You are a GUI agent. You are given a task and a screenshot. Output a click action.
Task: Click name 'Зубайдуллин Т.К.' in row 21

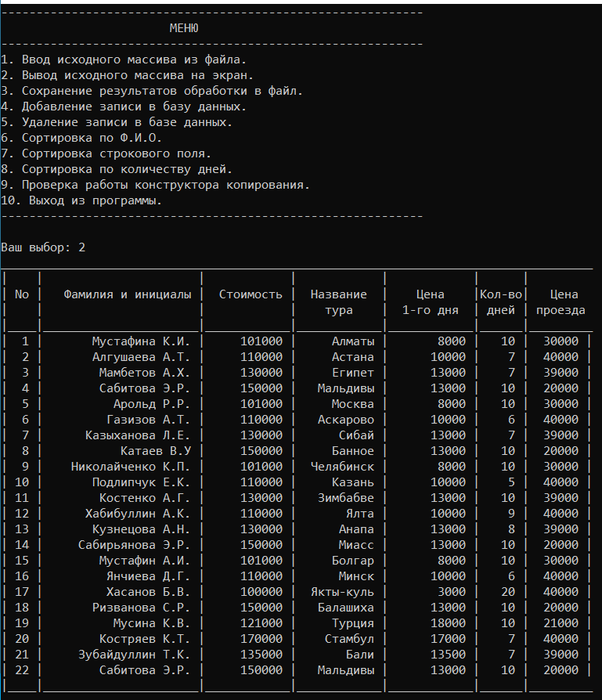(134, 654)
